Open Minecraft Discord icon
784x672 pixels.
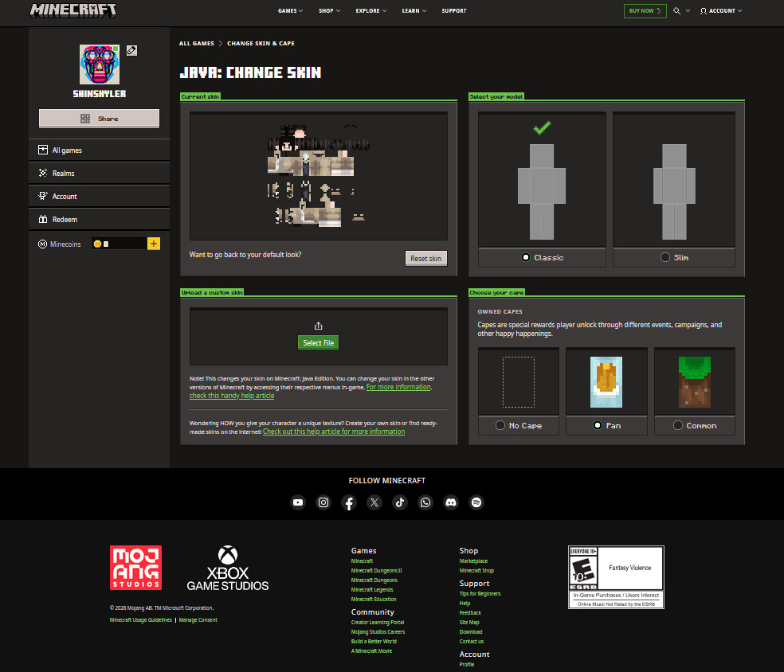tap(451, 502)
